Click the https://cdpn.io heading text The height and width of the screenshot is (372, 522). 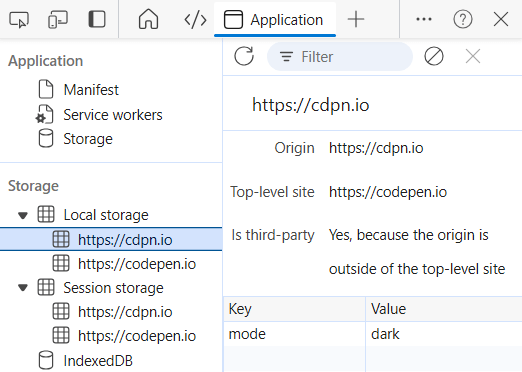coord(311,105)
